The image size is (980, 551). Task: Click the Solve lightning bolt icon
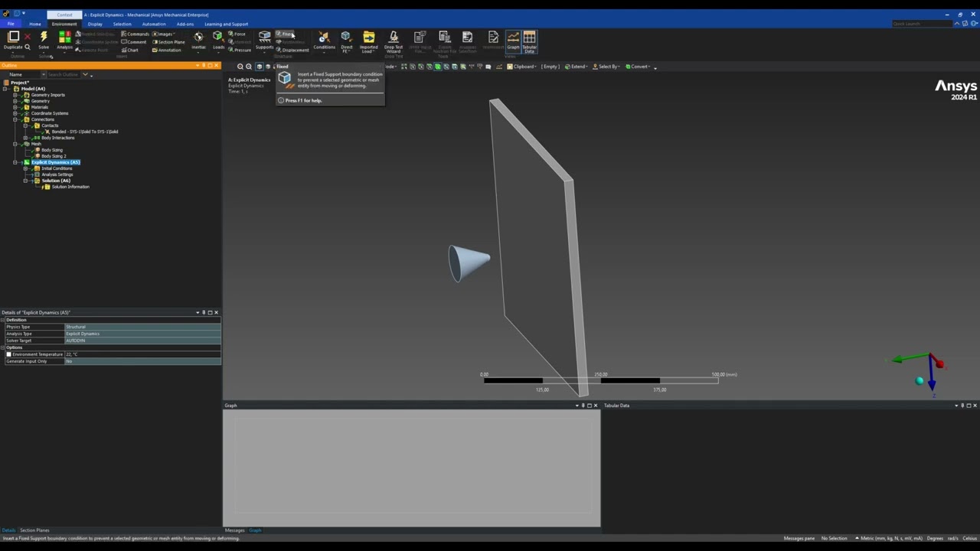[44, 36]
